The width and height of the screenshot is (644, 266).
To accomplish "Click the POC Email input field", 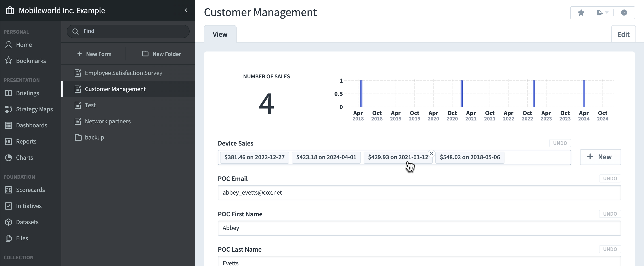I will (x=419, y=193).
